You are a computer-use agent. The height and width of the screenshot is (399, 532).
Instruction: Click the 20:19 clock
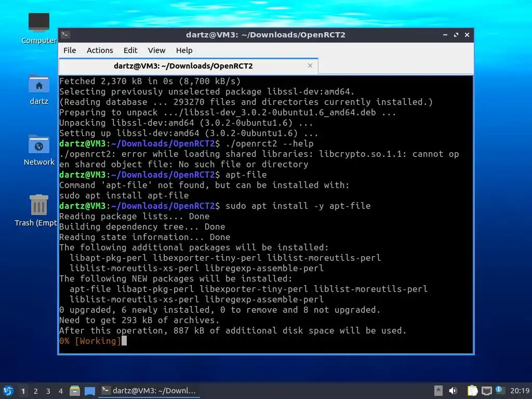click(520, 391)
